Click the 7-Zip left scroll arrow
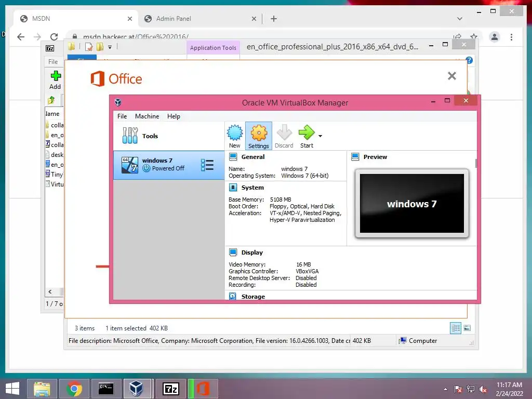 pyautogui.click(x=50, y=291)
